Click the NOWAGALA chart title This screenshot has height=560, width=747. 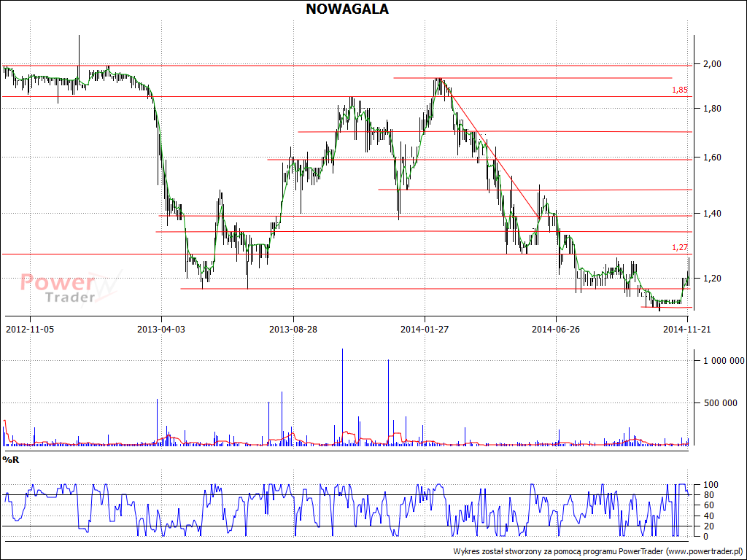click(x=347, y=9)
